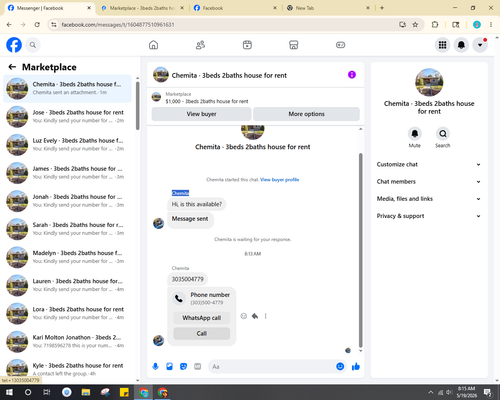Screen dimensions: 500x400
Task: Open the emoji picker in message box
Action: 340,367
